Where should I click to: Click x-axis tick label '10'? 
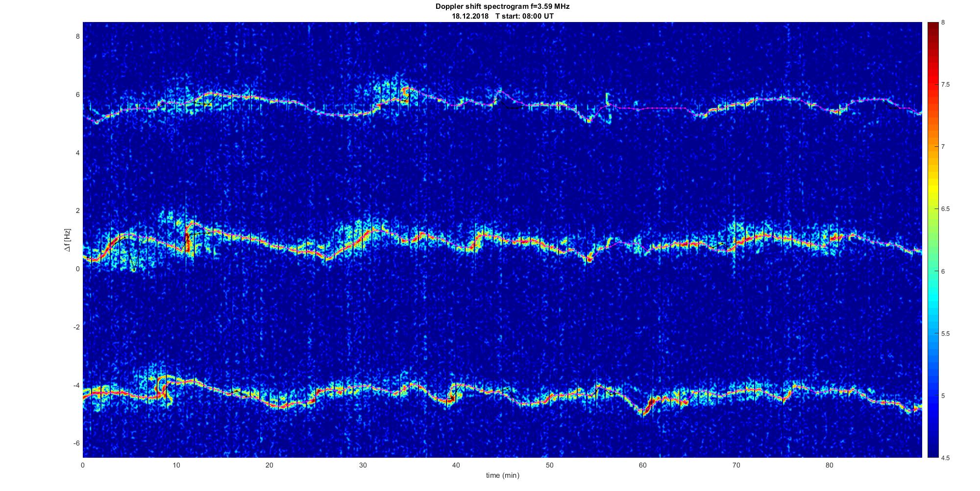pos(176,465)
